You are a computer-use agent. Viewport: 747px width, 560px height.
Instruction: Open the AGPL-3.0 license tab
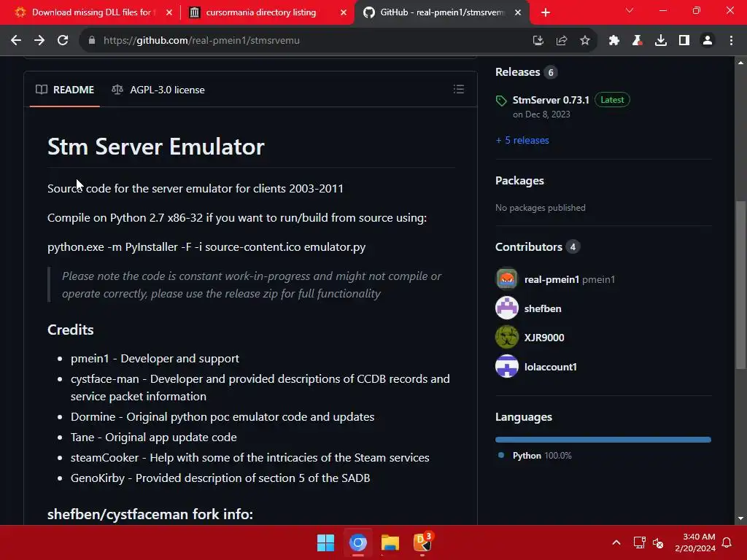tap(158, 90)
